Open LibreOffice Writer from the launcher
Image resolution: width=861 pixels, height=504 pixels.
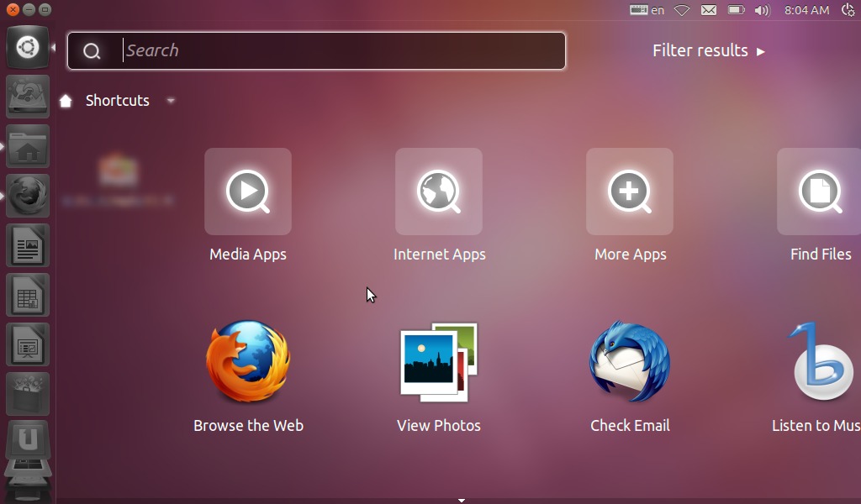tap(28, 245)
